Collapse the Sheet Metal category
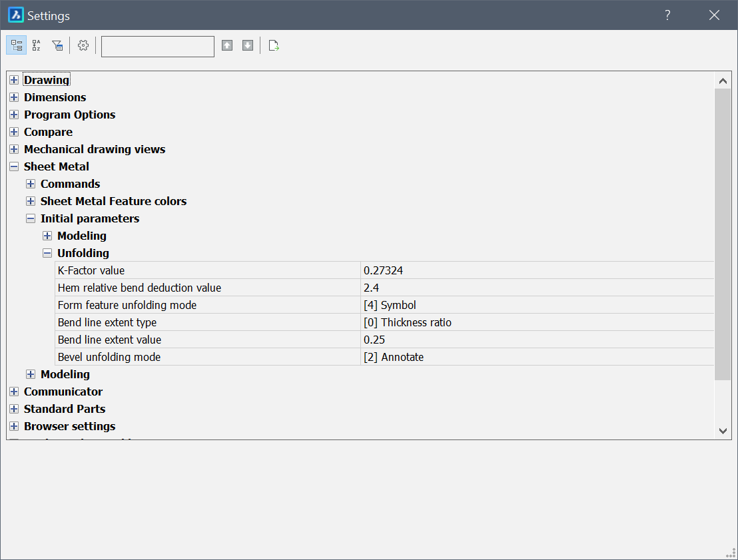Screen dimensions: 738x560 coord(14,166)
